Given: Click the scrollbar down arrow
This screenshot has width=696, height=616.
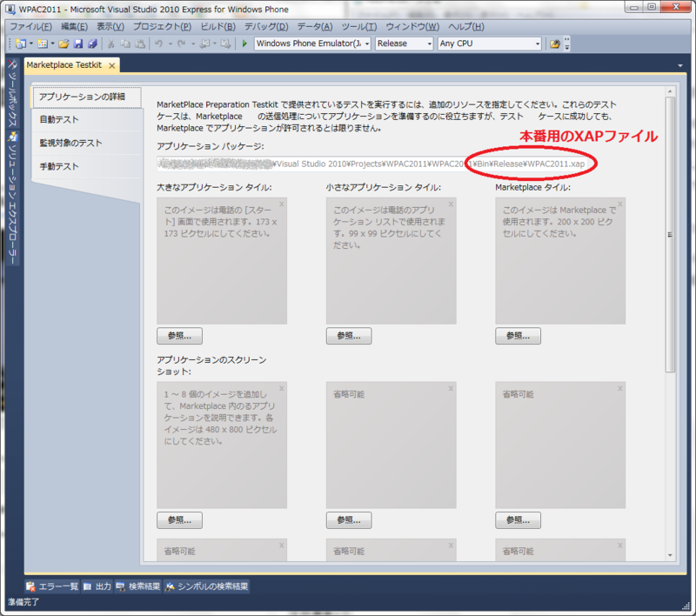Looking at the screenshot, I should click(x=670, y=555).
